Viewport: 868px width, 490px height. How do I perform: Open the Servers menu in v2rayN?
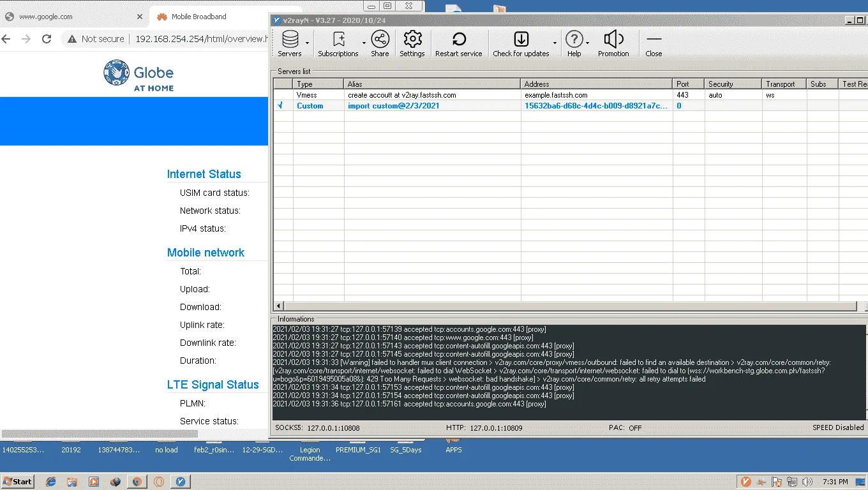tap(290, 43)
